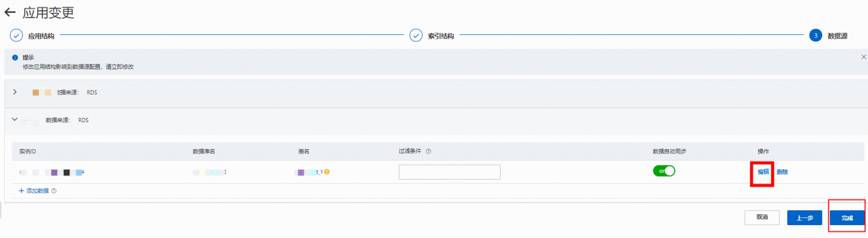
Task: Select step 3 数据源 circle
Action: click(x=815, y=35)
